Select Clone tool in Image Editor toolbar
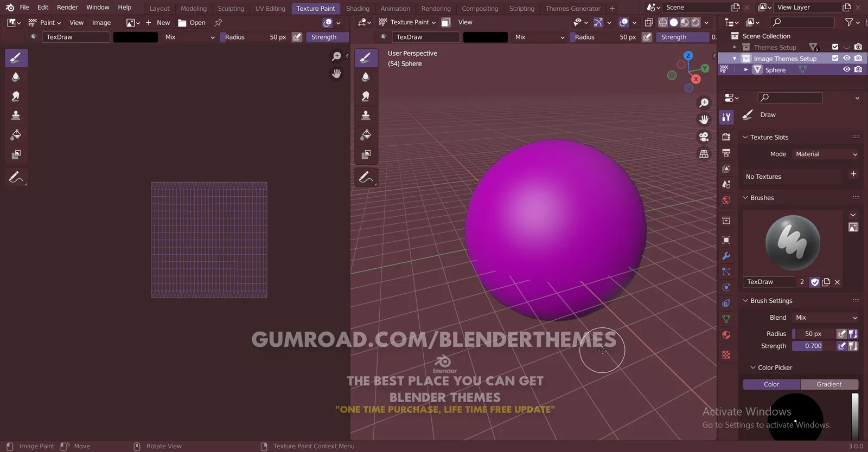868x452 pixels. (16, 115)
